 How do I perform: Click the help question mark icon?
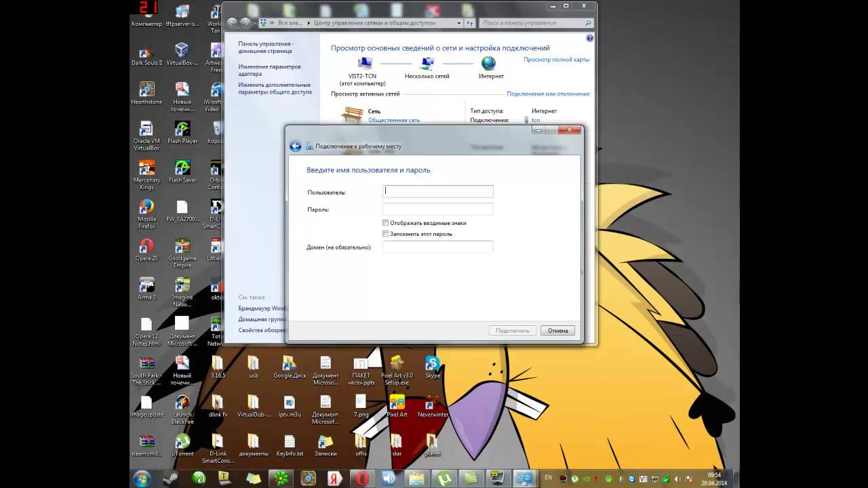click(x=589, y=39)
